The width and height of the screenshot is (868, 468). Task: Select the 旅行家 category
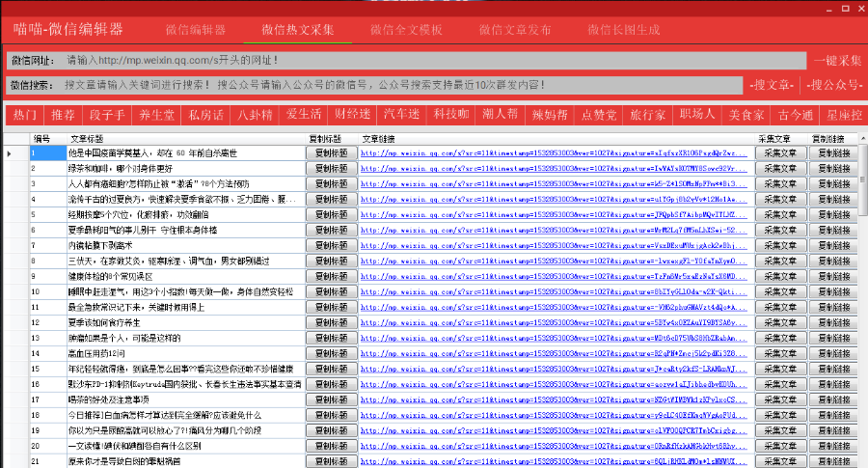648,115
